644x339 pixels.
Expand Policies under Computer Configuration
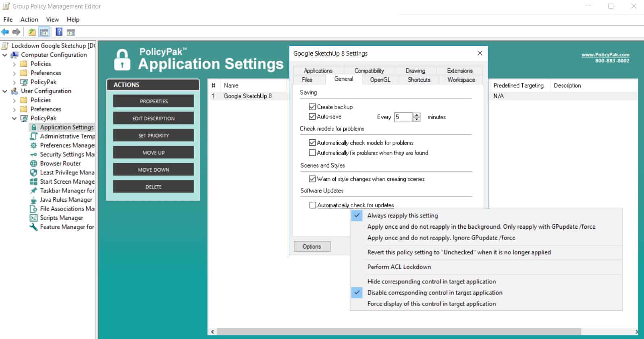tap(15, 64)
